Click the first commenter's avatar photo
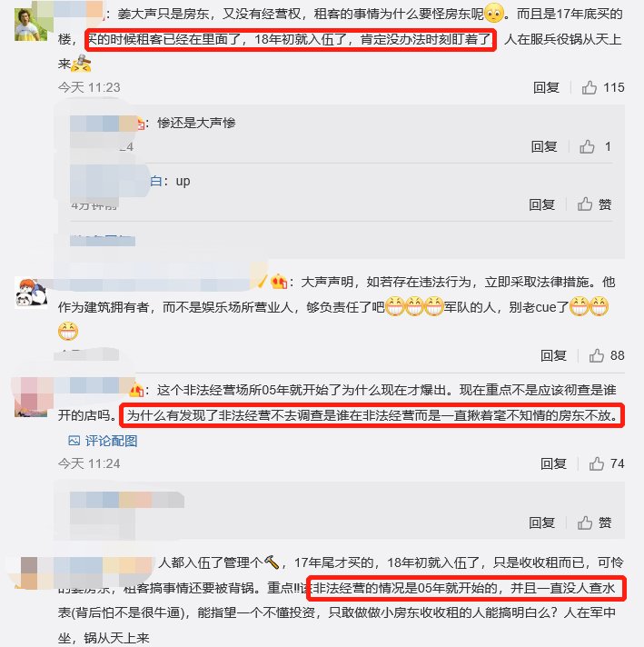This screenshot has width=644, height=647. [x=31, y=24]
